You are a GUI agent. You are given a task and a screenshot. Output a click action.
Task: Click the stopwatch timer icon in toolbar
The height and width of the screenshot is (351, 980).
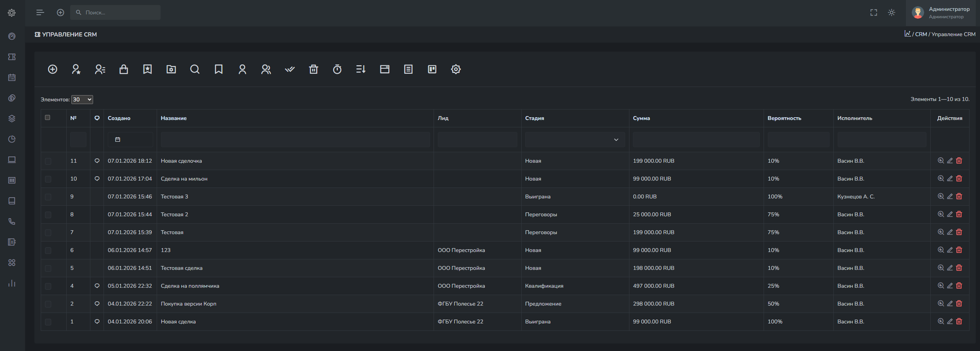pyautogui.click(x=337, y=70)
